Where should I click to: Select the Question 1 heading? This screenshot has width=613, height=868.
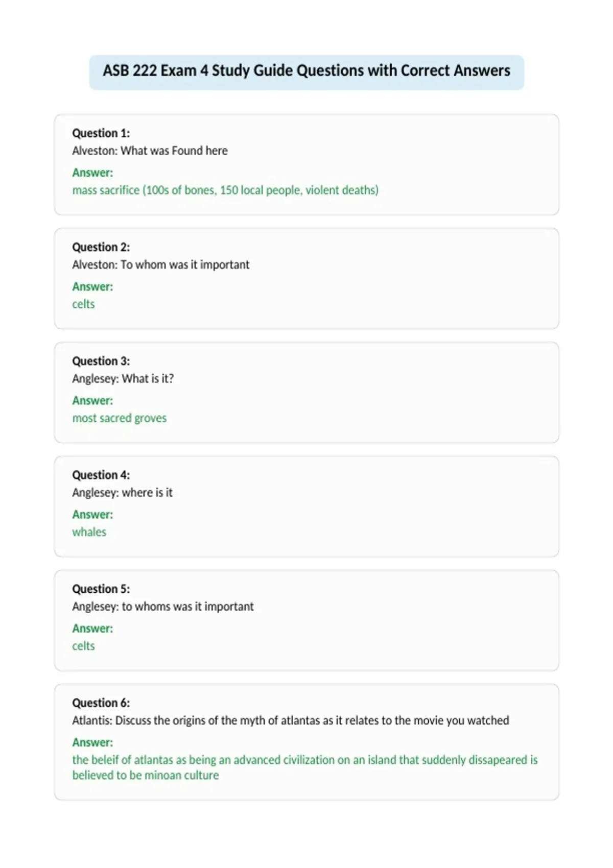pyautogui.click(x=101, y=133)
